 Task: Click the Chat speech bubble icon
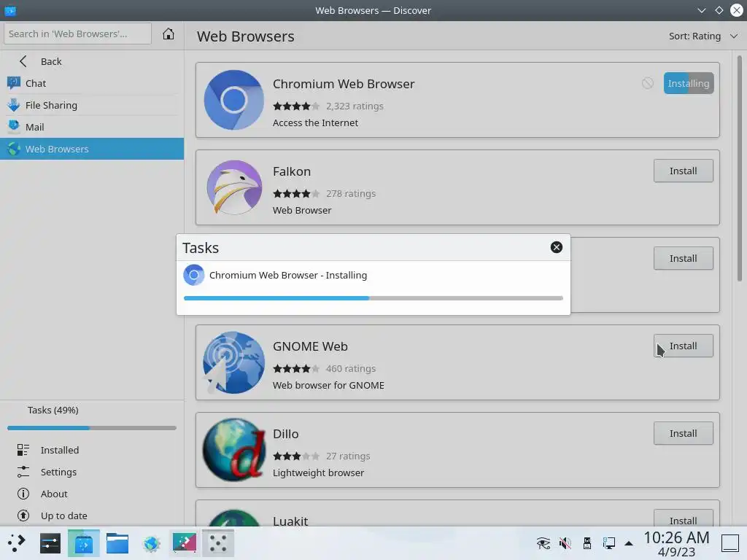[x=14, y=83]
